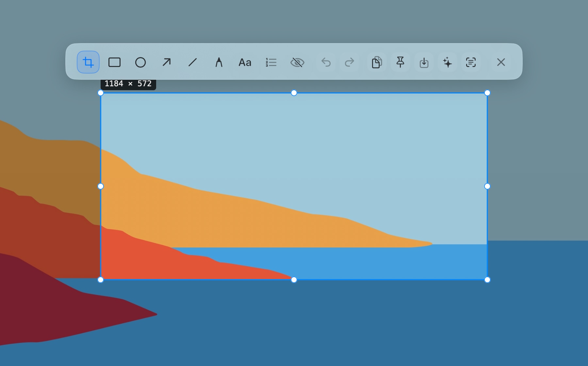This screenshot has width=588, height=366.
Task: Close the screenshot toolbar
Action: pos(501,62)
